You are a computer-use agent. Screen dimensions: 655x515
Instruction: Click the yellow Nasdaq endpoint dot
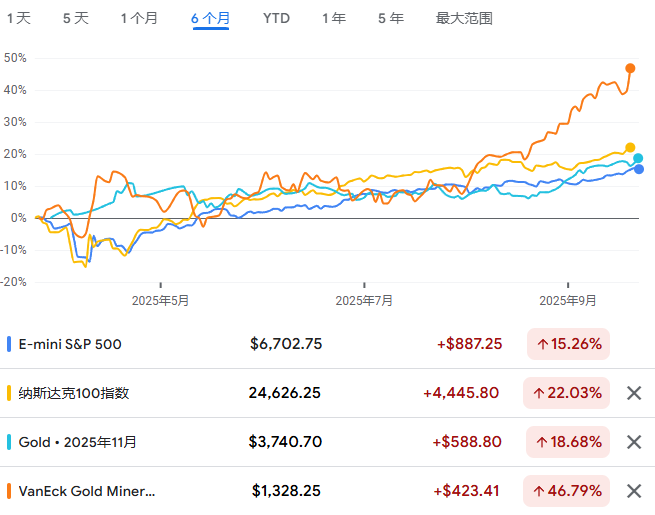point(630,147)
